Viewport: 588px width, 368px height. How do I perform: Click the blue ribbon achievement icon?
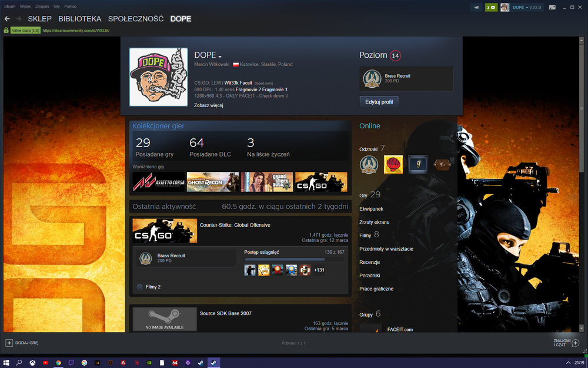pyautogui.click(x=292, y=270)
